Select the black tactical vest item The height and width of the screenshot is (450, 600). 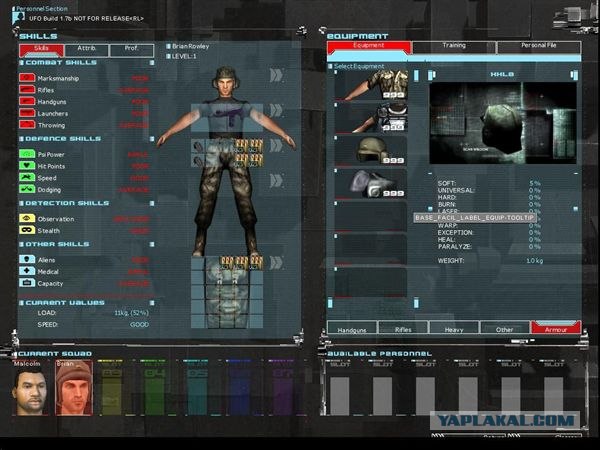[371, 118]
